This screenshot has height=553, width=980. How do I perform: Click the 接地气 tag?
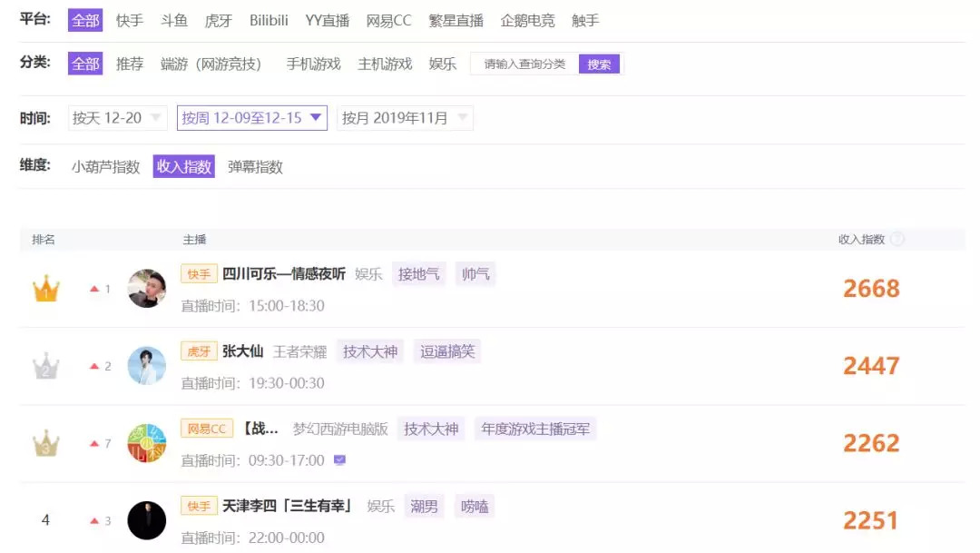418,274
